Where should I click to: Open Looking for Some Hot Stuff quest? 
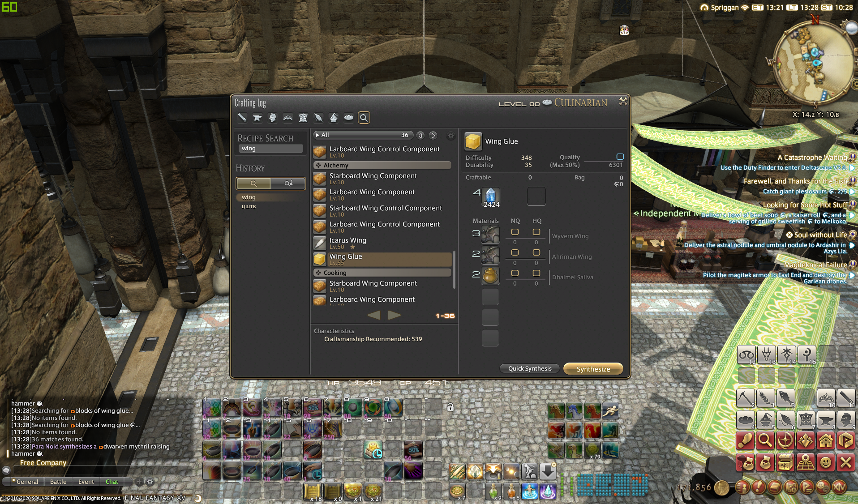click(x=805, y=205)
